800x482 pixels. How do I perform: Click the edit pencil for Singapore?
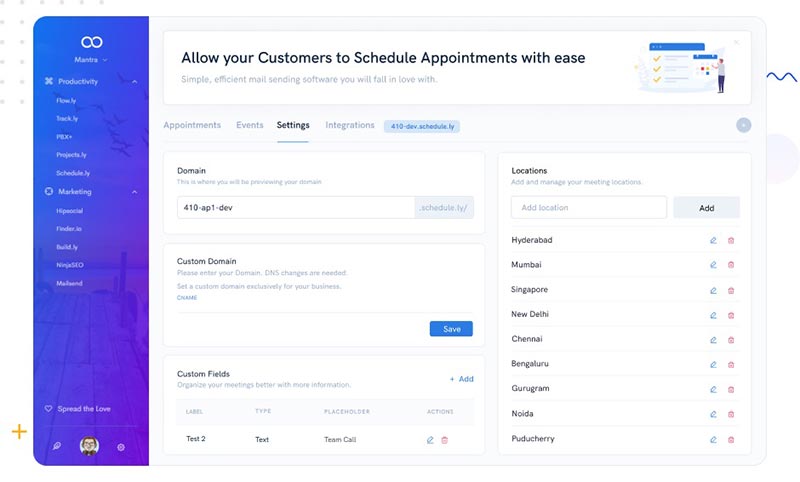click(713, 290)
